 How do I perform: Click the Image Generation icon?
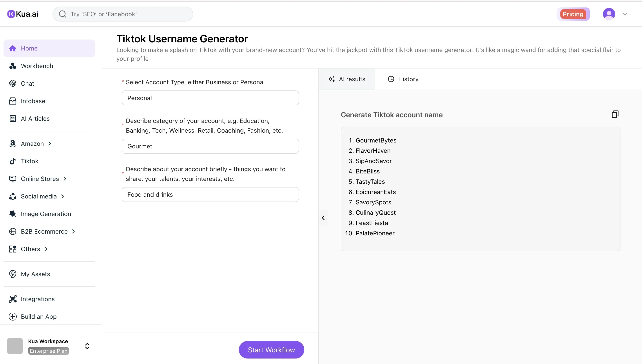pos(13,214)
